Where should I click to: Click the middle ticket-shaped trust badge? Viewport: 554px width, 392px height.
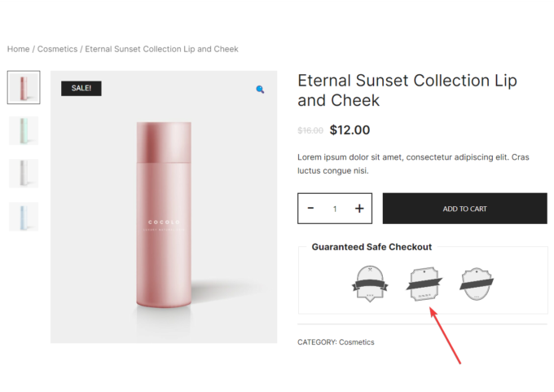tap(424, 284)
